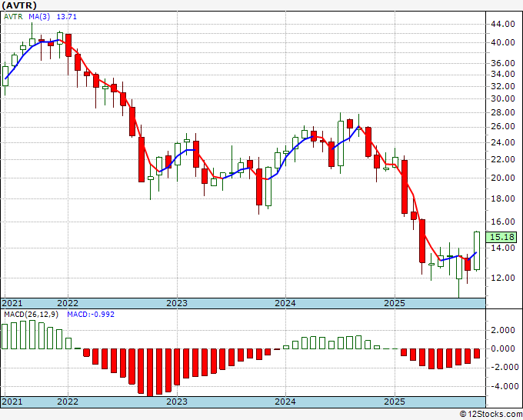This screenshot has height=420, width=523.
Task: Click the 44.00 price axis label
Action: tap(503, 24)
